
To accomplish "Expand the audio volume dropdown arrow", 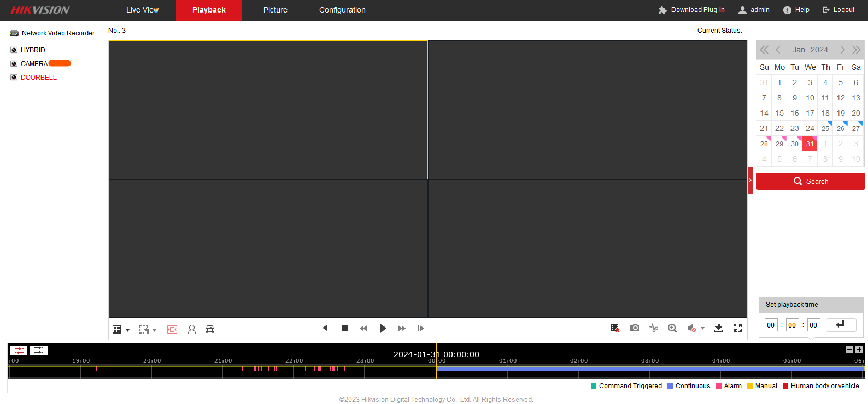I will point(702,329).
